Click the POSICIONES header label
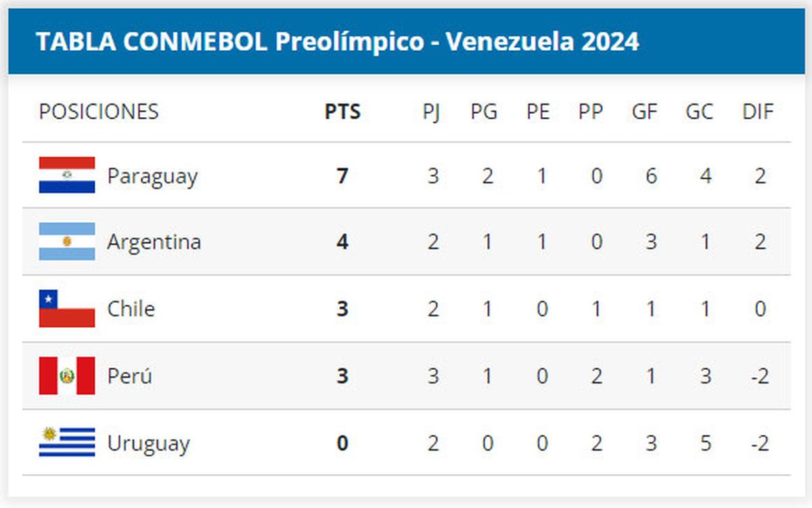Screen dimensions: 812x508 [99, 112]
